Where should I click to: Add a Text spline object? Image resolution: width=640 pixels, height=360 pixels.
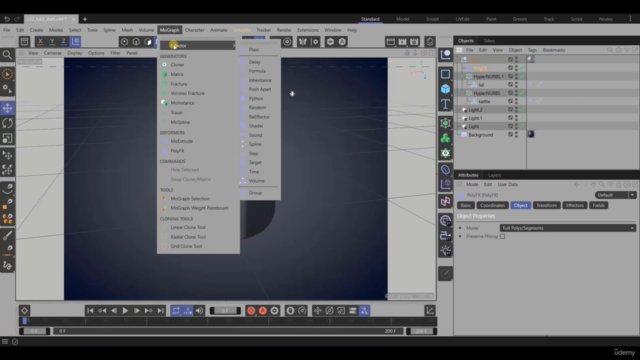(x=445, y=104)
